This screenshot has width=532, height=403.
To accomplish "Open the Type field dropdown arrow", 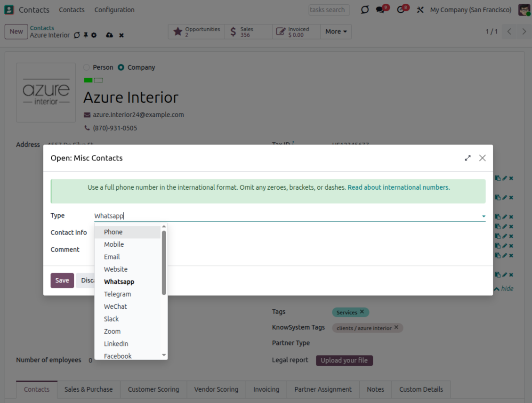I will click(483, 216).
